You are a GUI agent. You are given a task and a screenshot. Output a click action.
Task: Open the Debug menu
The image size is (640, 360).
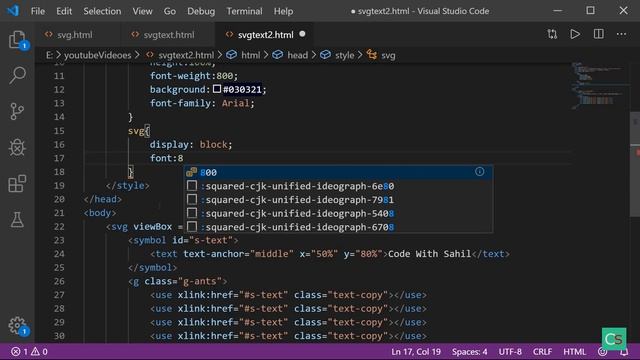click(x=201, y=11)
